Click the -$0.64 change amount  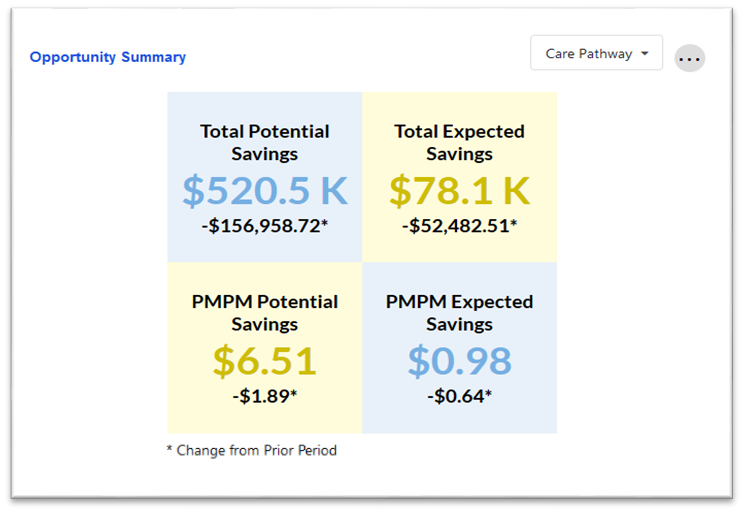(459, 396)
